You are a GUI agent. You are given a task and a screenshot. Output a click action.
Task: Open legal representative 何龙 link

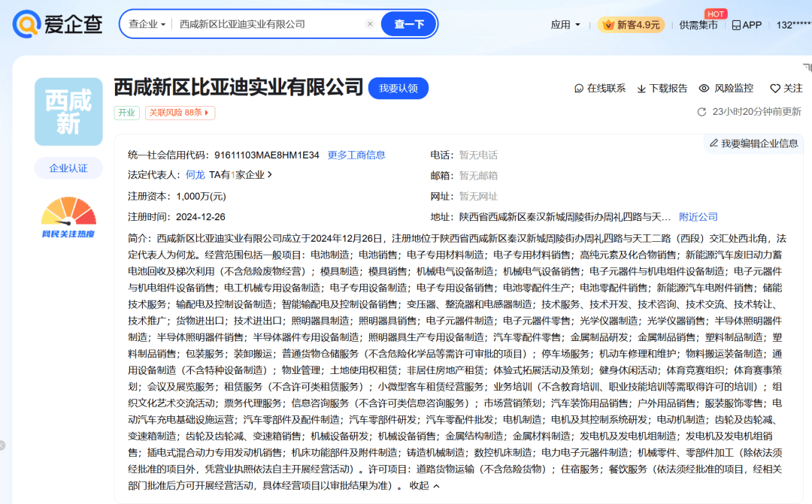coord(195,176)
